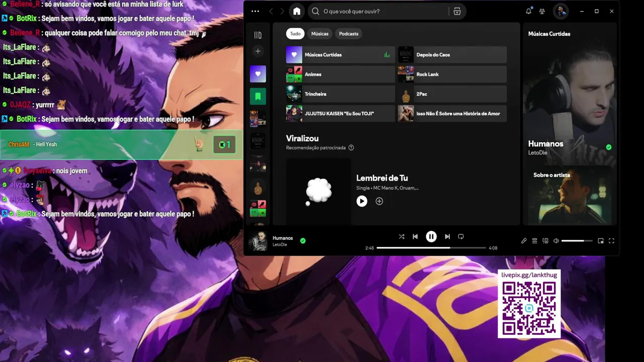The image size is (644, 362).
Task: Open the mini player
Action: [601, 241]
